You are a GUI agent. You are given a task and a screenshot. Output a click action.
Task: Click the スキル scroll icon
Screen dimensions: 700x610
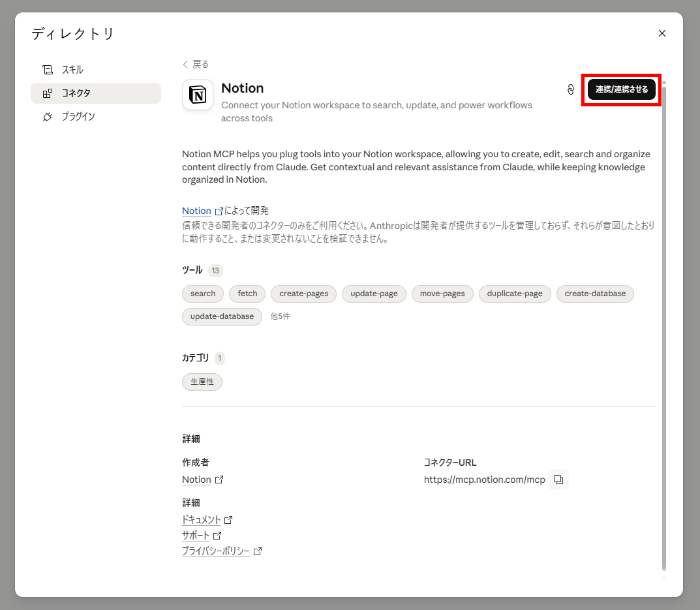[48, 70]
